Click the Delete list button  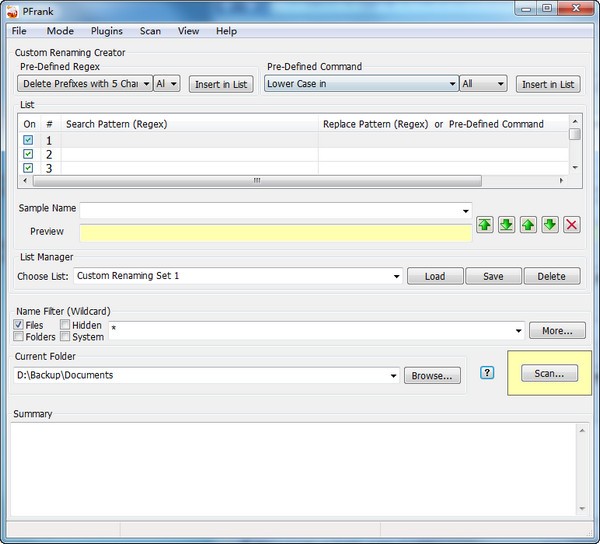(552, 276)
